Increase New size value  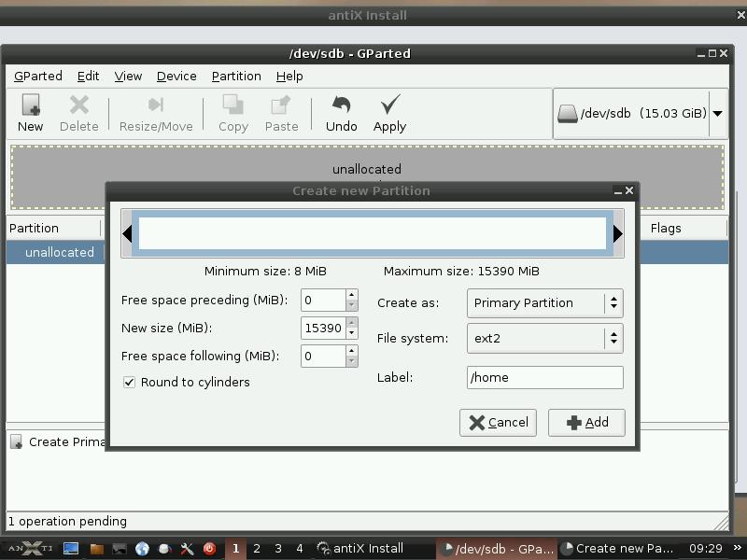[352, 323]
